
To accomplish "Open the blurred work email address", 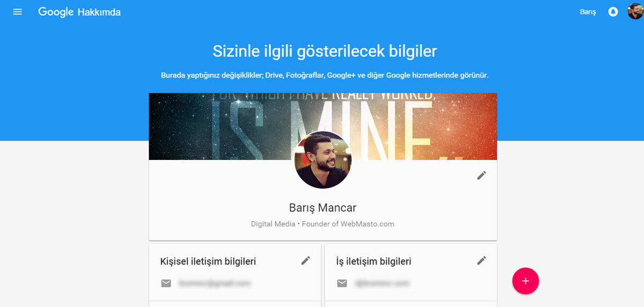I will click(381, 283).
